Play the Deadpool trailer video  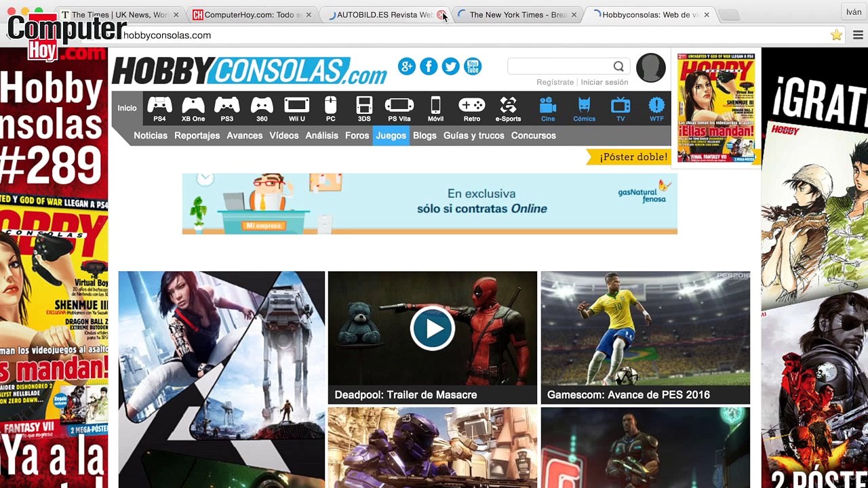[432, 329]
